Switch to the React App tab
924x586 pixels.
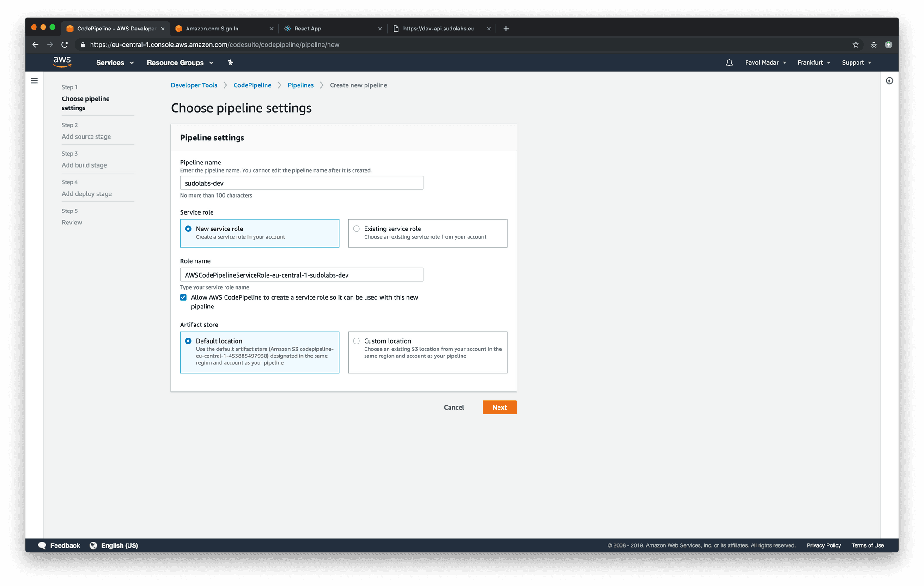tap(333, 29)
